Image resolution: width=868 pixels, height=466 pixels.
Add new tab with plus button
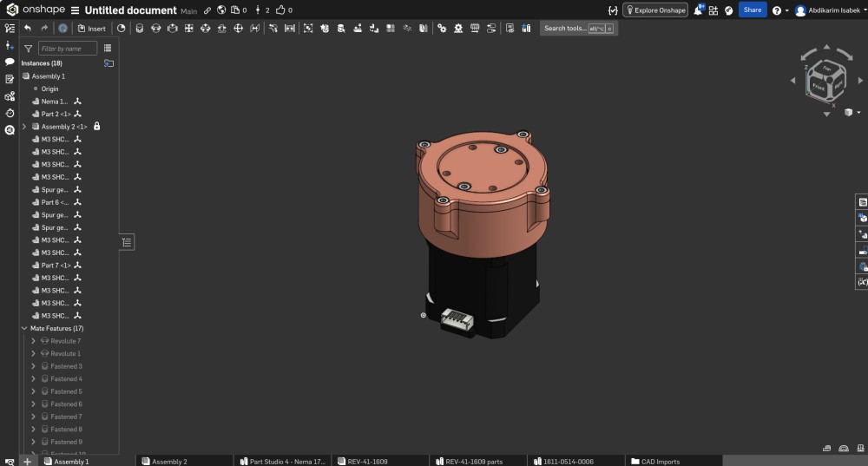pyautogui.click(x=27, y=461)
